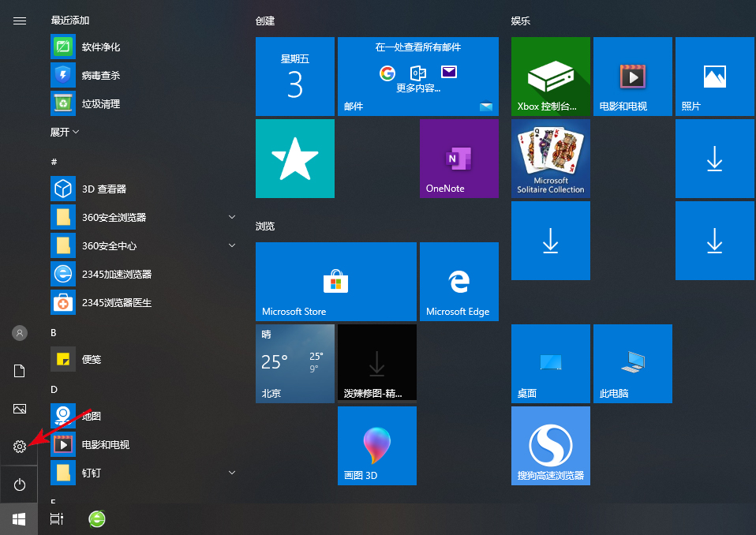Click the B letter header in app list
Screen dimensions: 756x535
click(x=54, y=332)
